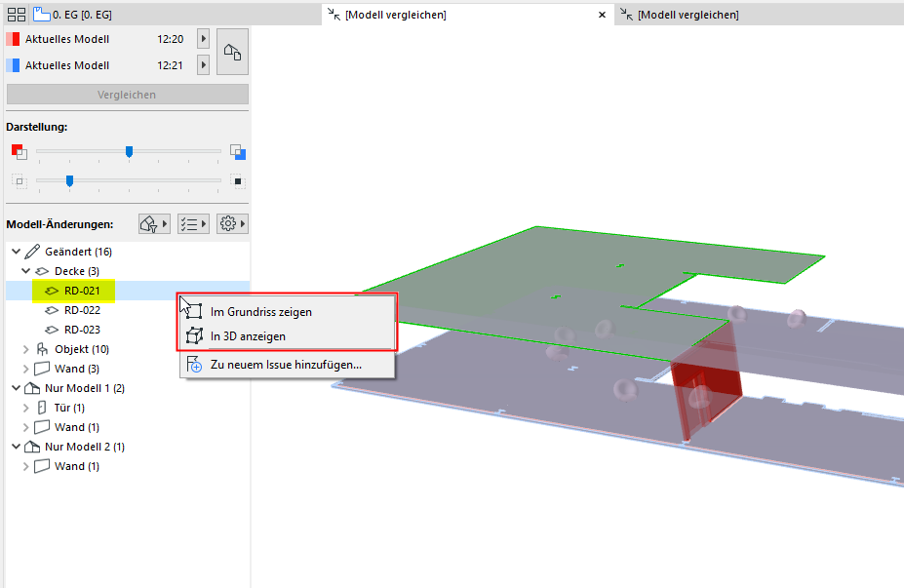Expand the Wand (3) node

click(26, 369)
